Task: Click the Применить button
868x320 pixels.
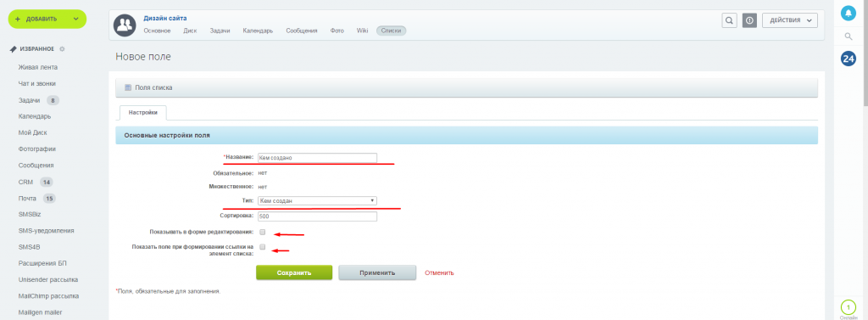Action: (377, 272)
